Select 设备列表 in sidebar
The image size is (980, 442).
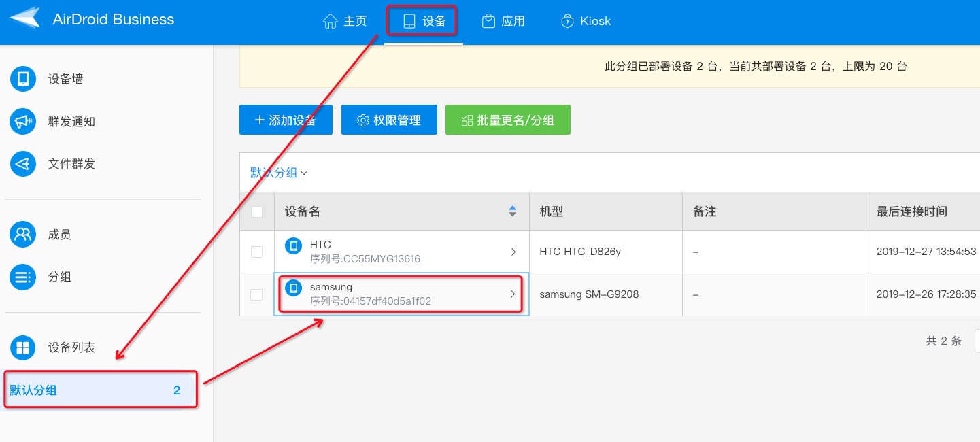coord(71,347)
